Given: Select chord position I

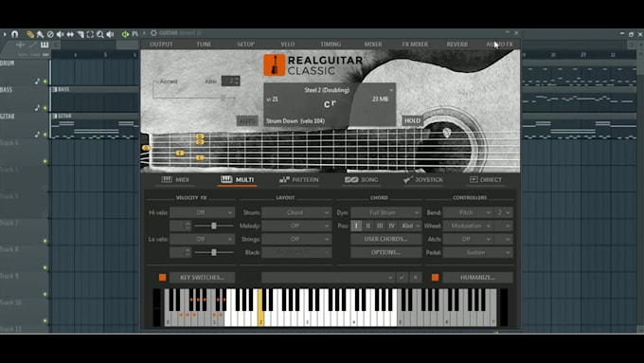Looking at the screenshot, I should click(x=356, y=226).
